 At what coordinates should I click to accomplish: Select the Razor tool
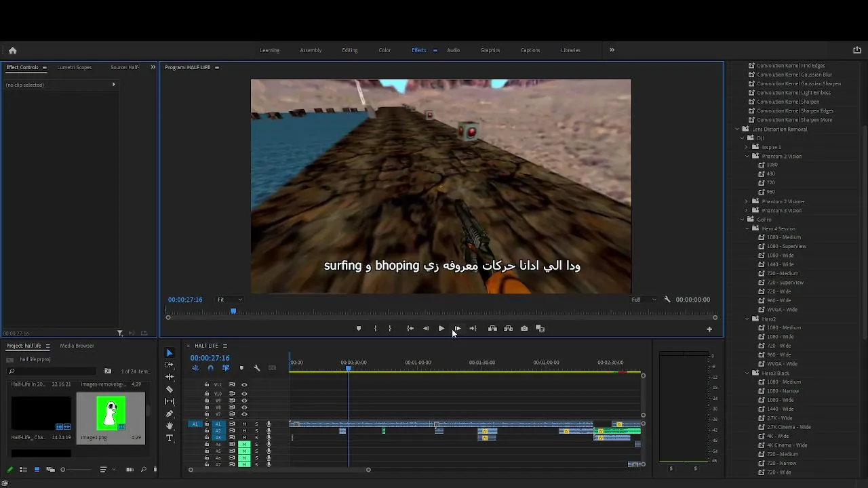coord(170,389)
